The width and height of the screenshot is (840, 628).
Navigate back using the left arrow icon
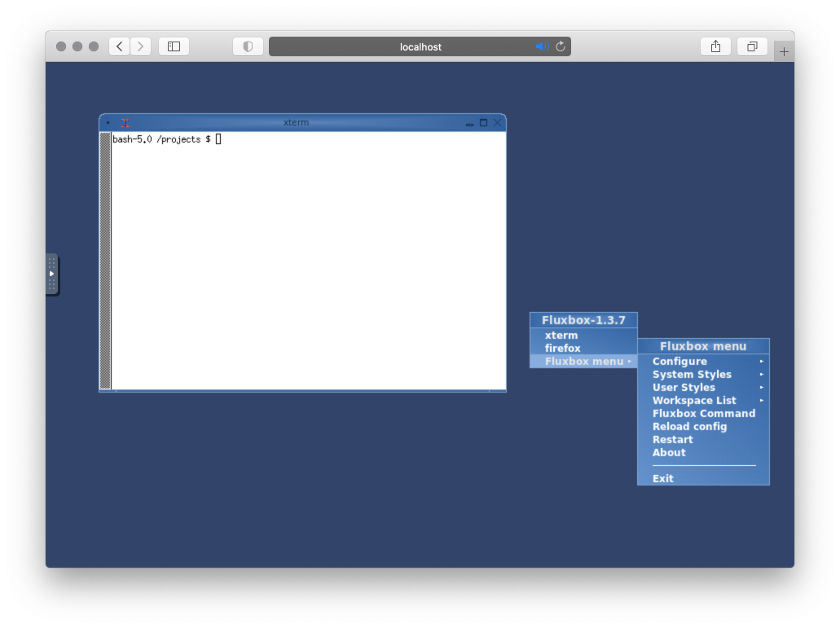119,46
